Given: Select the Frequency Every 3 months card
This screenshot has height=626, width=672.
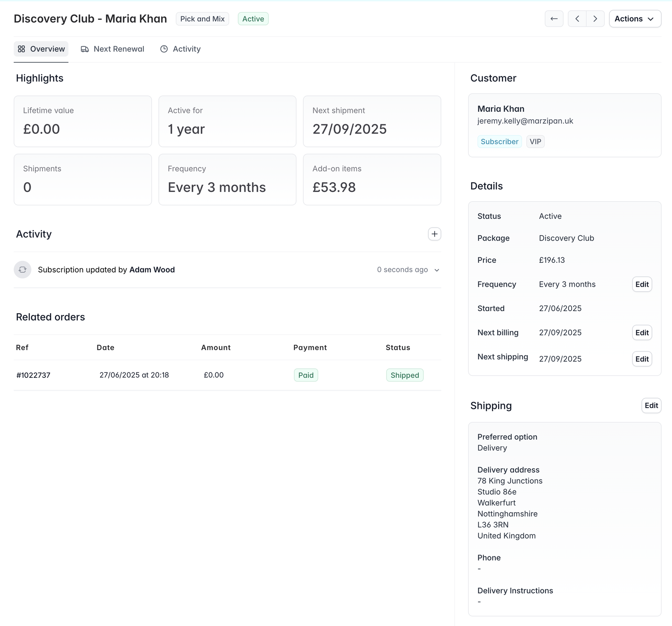Looking at the screenshot, I should (x=227, y=180).
